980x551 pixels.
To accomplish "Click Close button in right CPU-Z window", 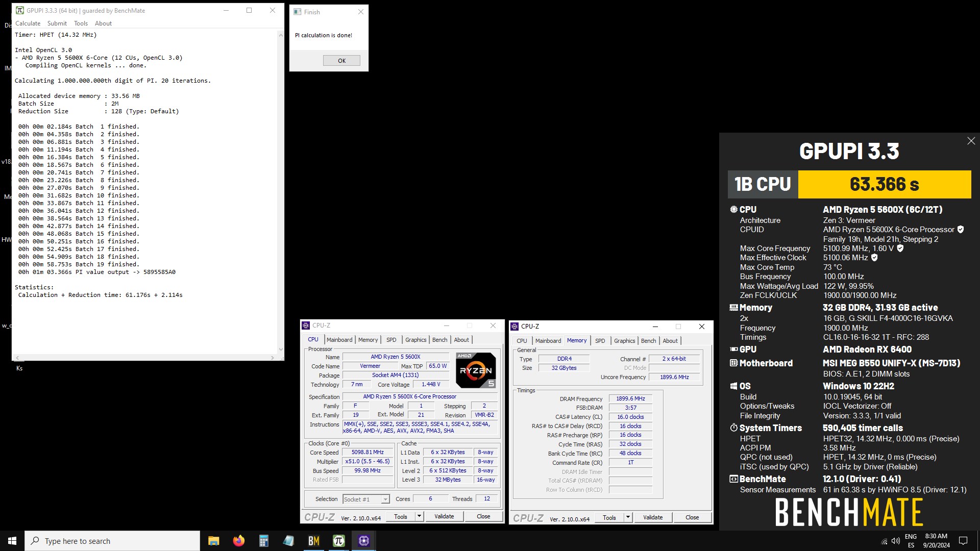I will pyautogui.click(x=692, y=518).
